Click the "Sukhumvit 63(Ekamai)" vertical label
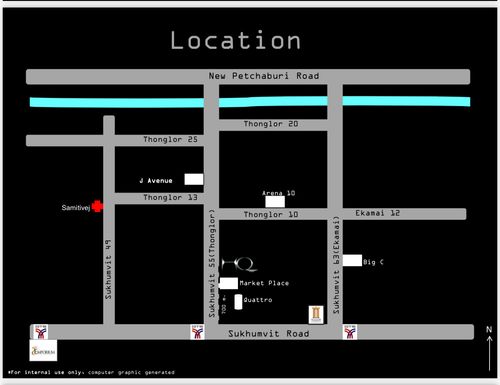This screenshot has height=385, width=500. click(336, 265)
